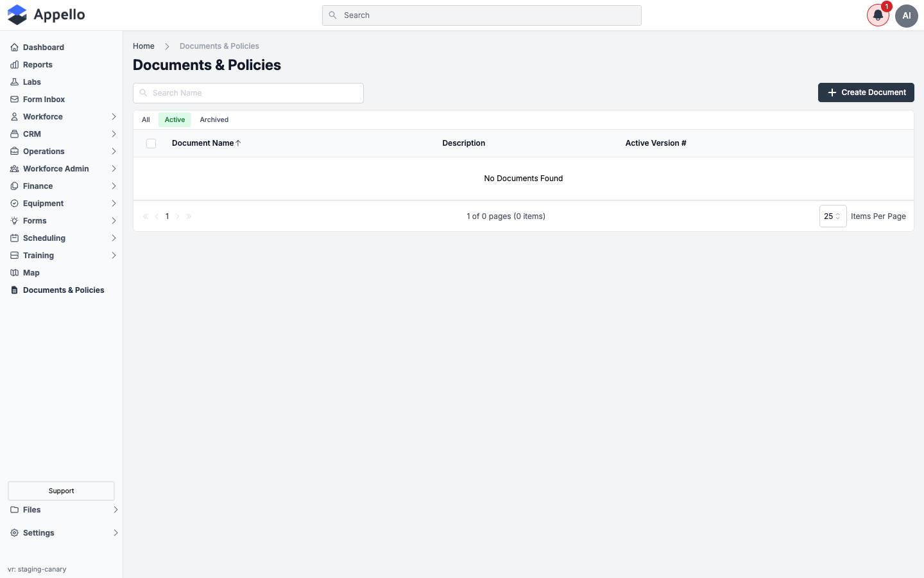Expand the Files submenu chevron
This screenshot has height=578, width=924.
(x=116, y=510)
